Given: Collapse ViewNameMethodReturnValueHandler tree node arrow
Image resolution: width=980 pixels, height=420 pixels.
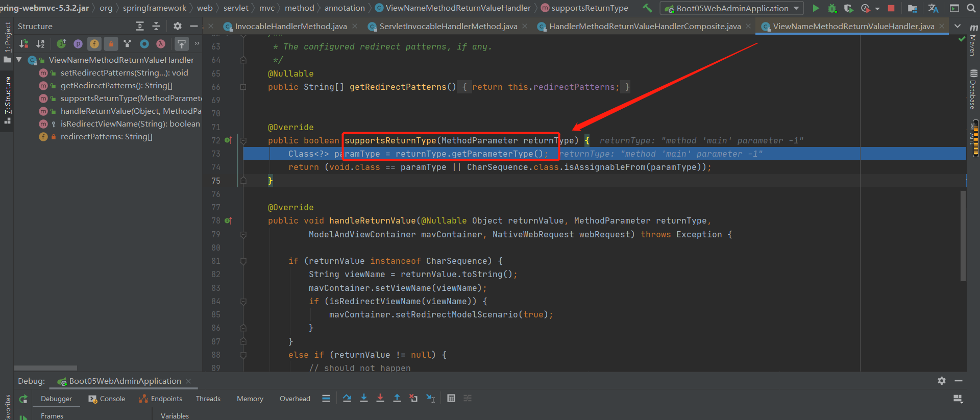Looking at the screenshot, I should tap(19, 60).
